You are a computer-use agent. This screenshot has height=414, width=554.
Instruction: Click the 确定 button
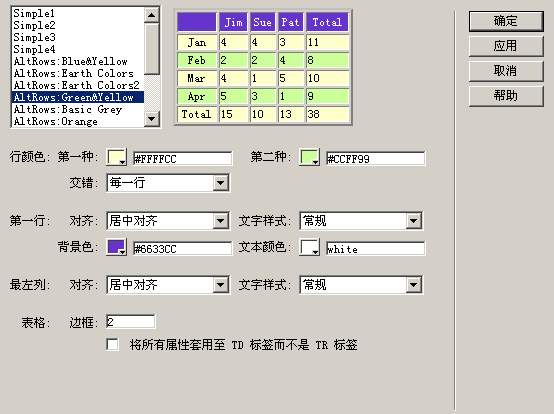click(x=506, y=21)
